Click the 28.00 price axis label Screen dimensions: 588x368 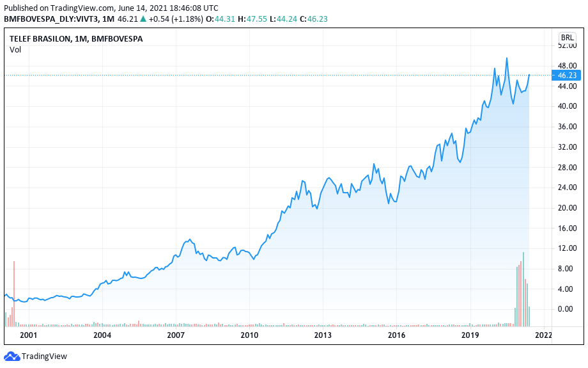pyautogui.click(x=568, y=167)
